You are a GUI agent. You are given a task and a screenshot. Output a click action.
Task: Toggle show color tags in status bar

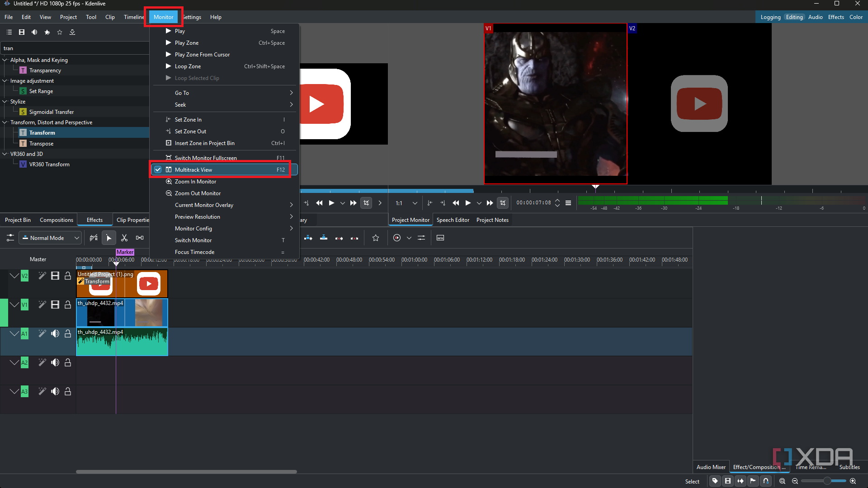pyautogui.click(x=715, y=481)
